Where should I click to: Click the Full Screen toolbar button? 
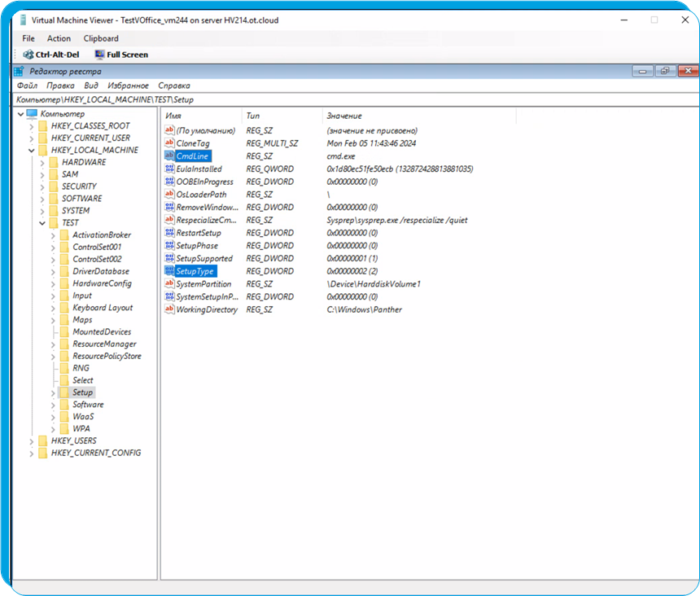tap(121, 55)
